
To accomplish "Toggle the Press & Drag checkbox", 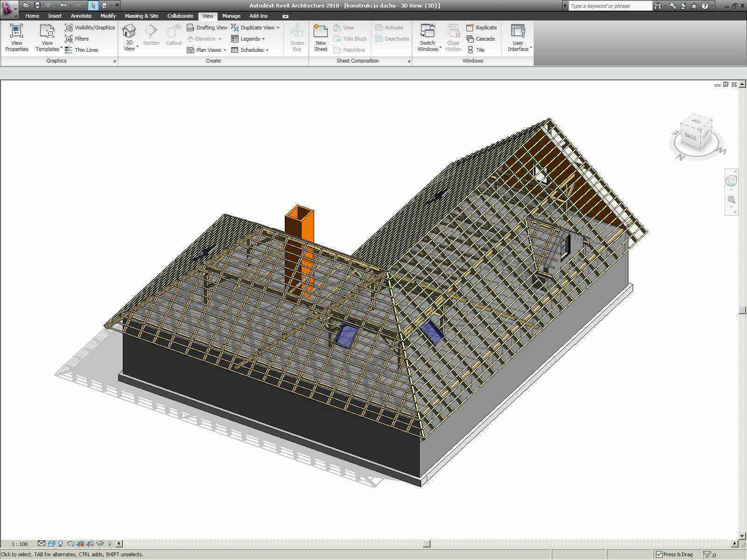I will coord(659,554).
